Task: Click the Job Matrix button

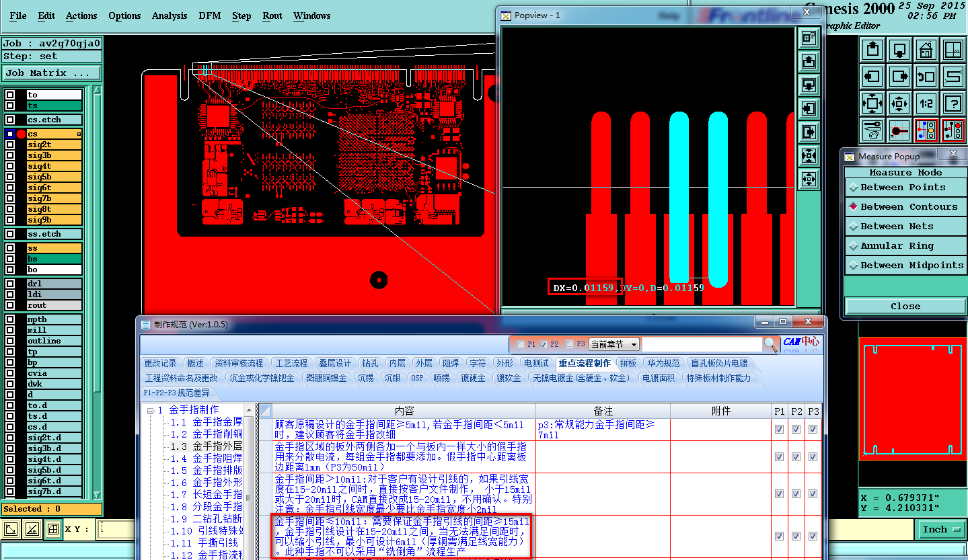Action: point(52,73)
